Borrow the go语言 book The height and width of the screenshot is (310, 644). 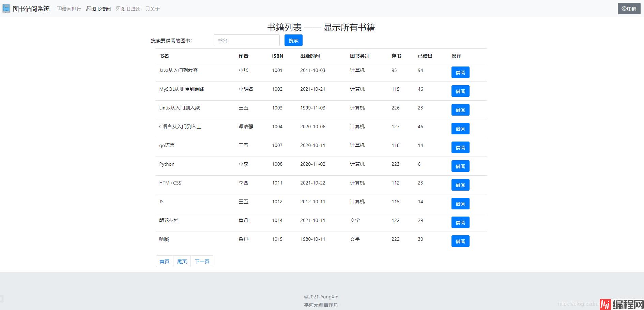pyautogui.click(x=460, y=147)
